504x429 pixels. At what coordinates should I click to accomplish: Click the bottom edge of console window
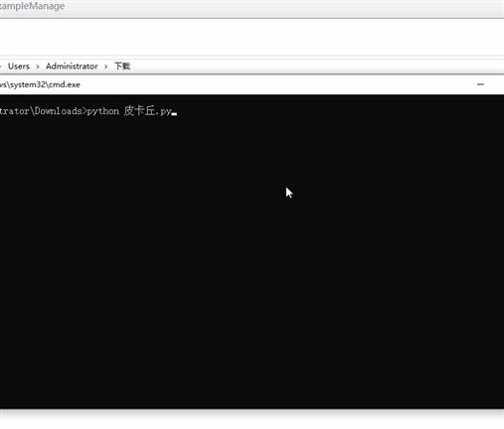(252, 409)
